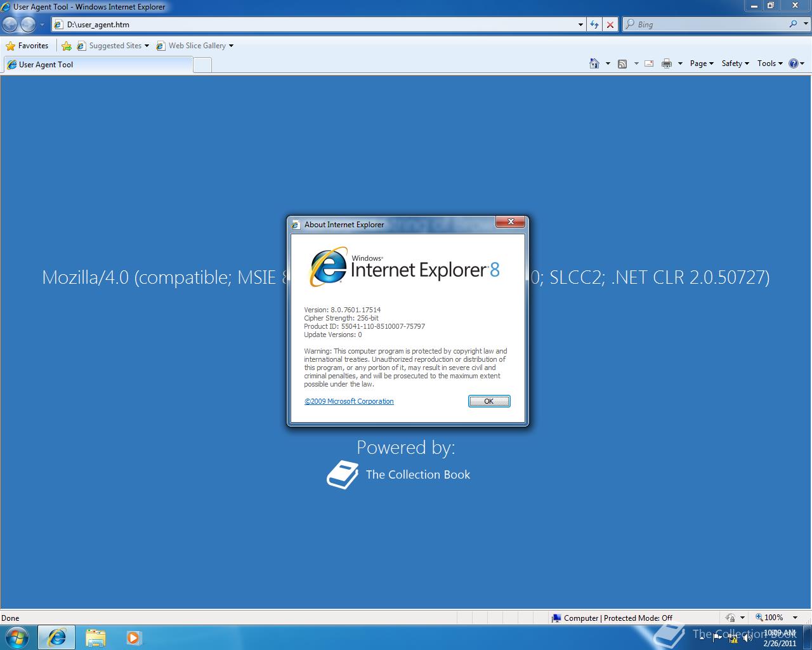
Task: Expand the Feeds dropdown arrow
Action: (636, 63)
